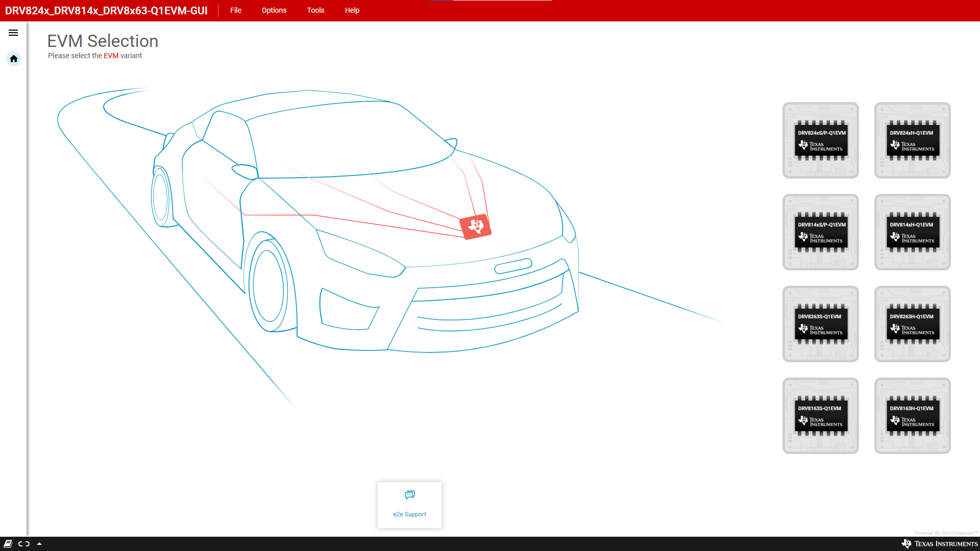Open the Tools menu
The width and height of the screenshot is (980, 551).
click(315, 10)
